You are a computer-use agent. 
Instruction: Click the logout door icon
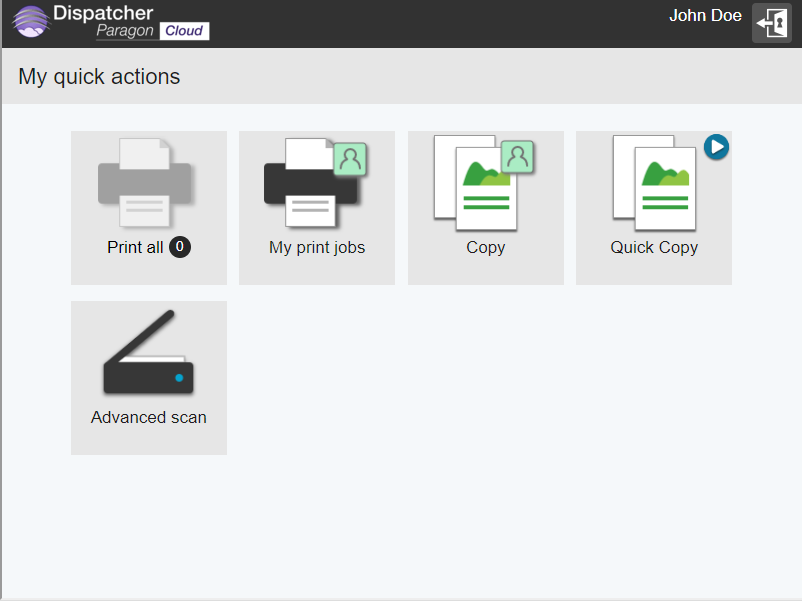tap(771, 23)
